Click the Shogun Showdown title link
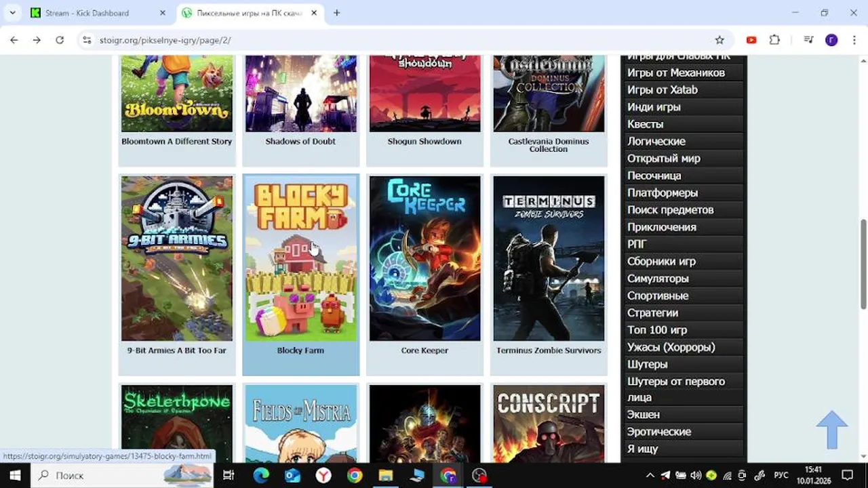 coord(425,141)
